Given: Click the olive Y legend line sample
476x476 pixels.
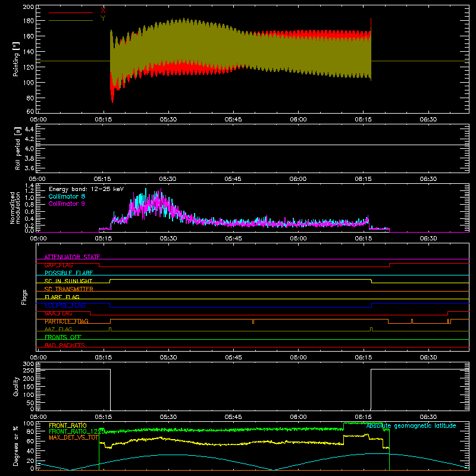Looking at the screenshot, I should click(71, 20).
